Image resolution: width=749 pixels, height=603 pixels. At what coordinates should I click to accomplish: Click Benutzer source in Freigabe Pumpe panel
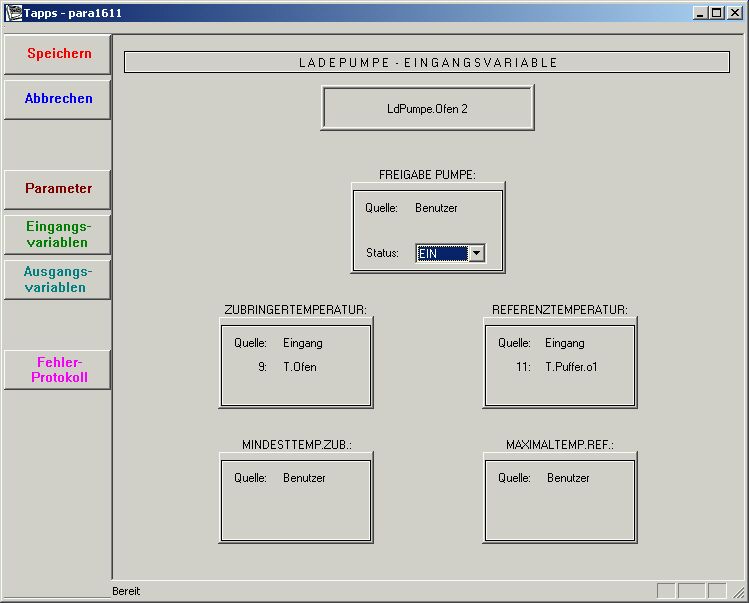pos(436,208)
